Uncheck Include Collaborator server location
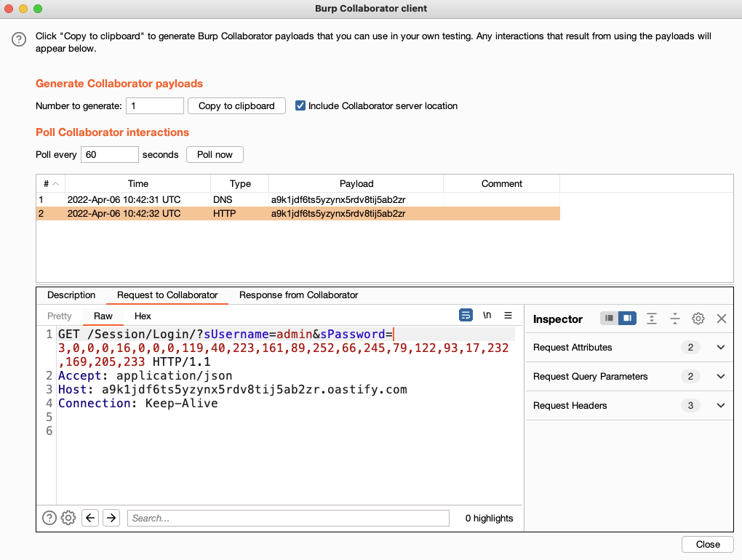Image resolution: width=742 pixels, height=560 pixels. click(300, 105)
